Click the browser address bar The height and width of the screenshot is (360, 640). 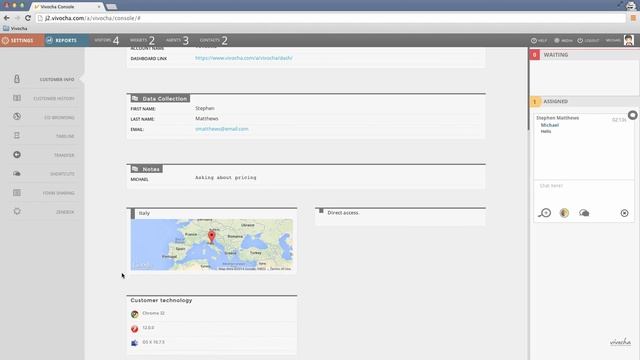[331, 18]
